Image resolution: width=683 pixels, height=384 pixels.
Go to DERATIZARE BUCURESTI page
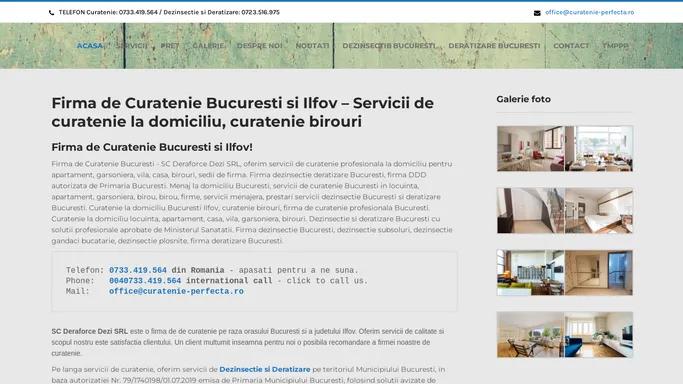tap(494, 46)
